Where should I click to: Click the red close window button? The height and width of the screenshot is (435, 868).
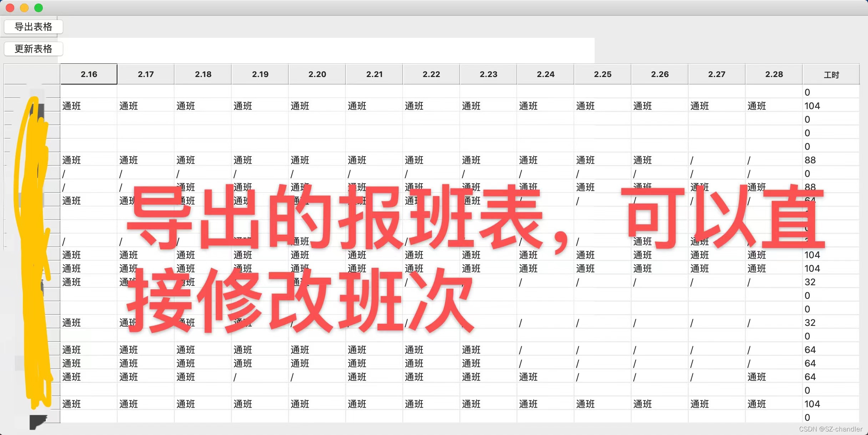10,7
